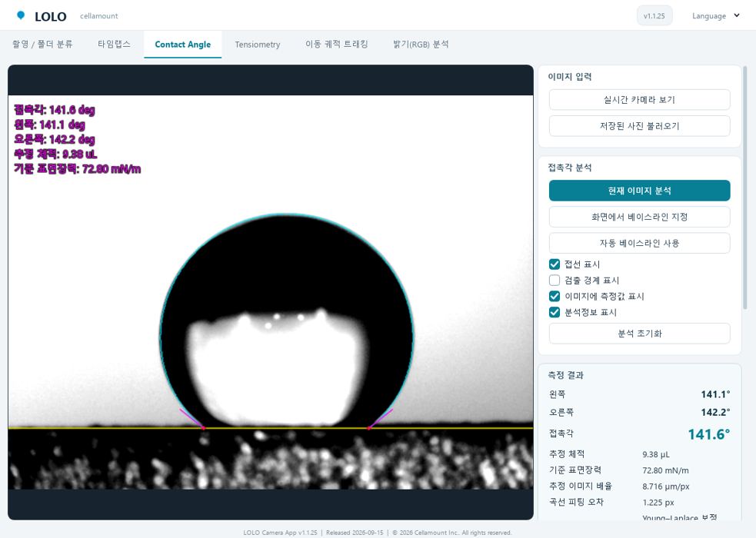Screen dimensions: 756x538
Task: Click the 9.38 µL volume value
Action: 656,454
